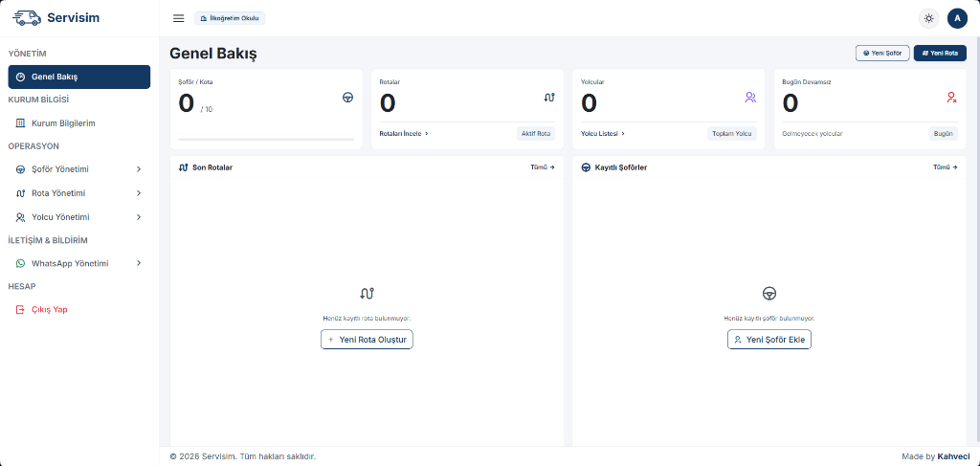Click the Yeni Şoför header button

[881, 53]
